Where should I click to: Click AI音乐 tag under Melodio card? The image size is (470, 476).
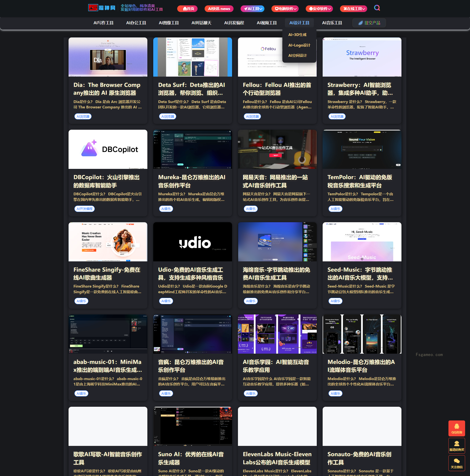pos(335,394)
